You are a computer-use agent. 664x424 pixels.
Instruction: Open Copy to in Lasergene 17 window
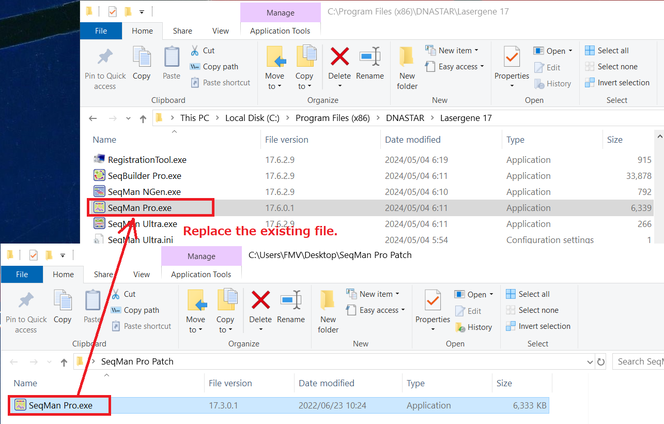[x=304, y=68]
